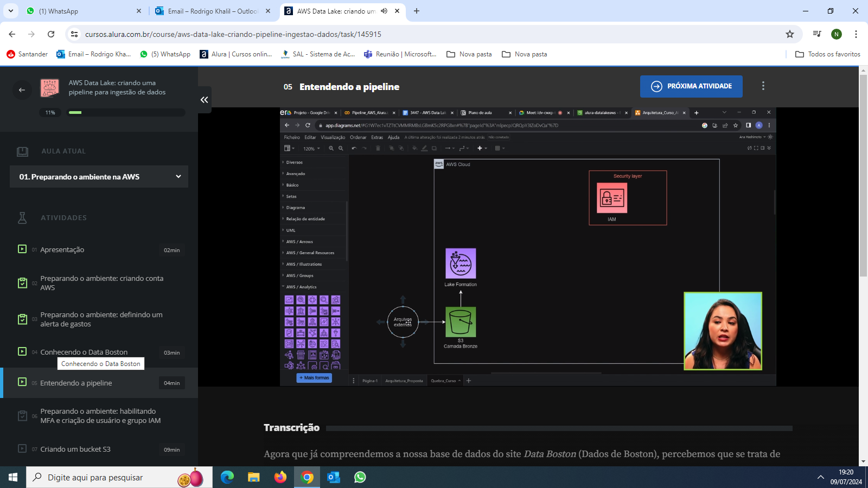Click the IAM icon in Security layer
This screenshot has height=488, width=868.
pos(612,198)
